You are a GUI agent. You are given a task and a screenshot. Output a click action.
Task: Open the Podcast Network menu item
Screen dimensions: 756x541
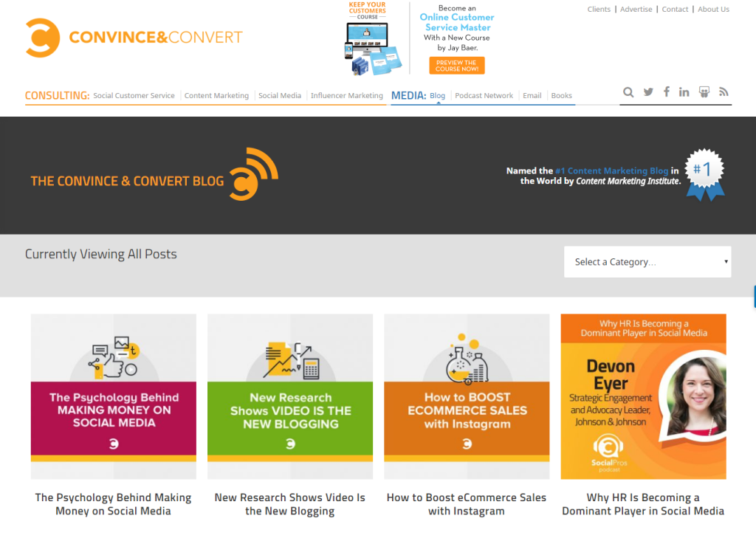[484, 95]
